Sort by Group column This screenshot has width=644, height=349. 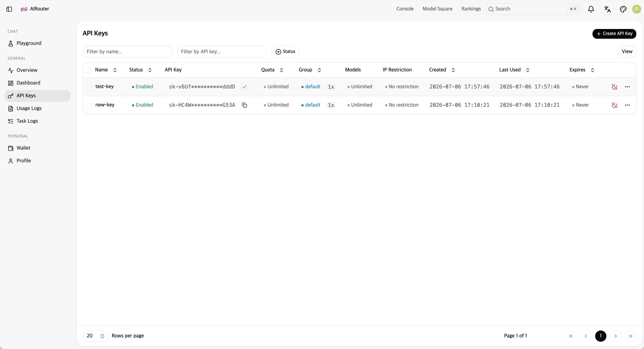coord(310,70)
